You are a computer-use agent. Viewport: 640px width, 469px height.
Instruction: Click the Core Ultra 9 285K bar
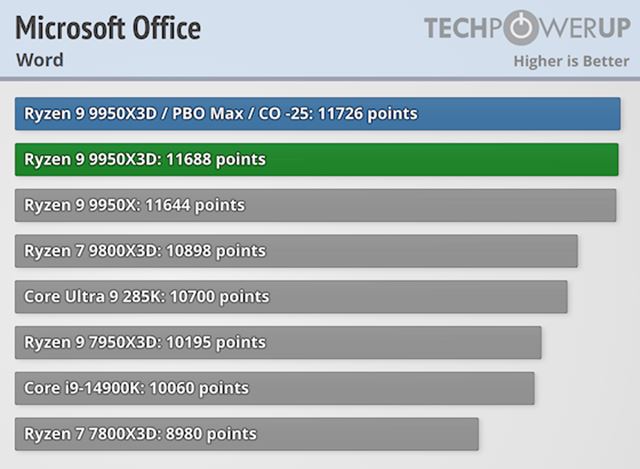(x=291, y=296)
